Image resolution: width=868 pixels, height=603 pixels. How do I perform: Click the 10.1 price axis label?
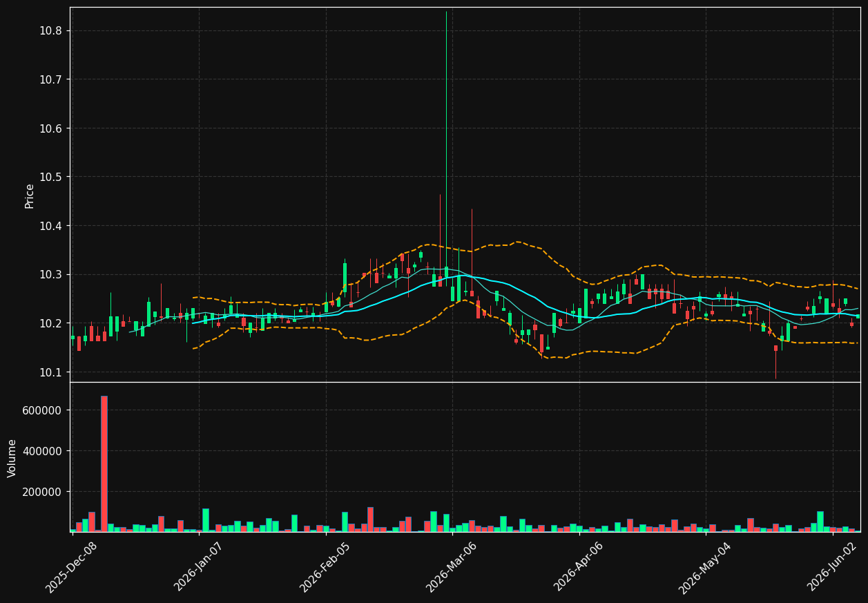coord(50,372)
